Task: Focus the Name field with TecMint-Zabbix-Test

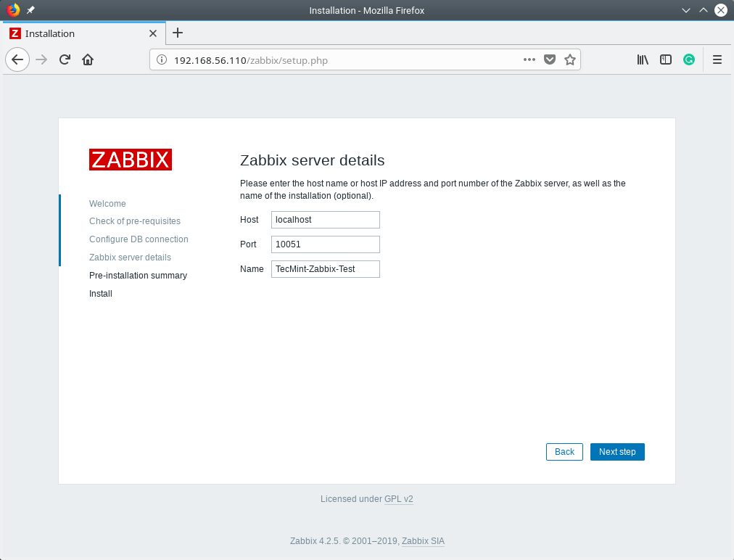Action: coord(326,269)
